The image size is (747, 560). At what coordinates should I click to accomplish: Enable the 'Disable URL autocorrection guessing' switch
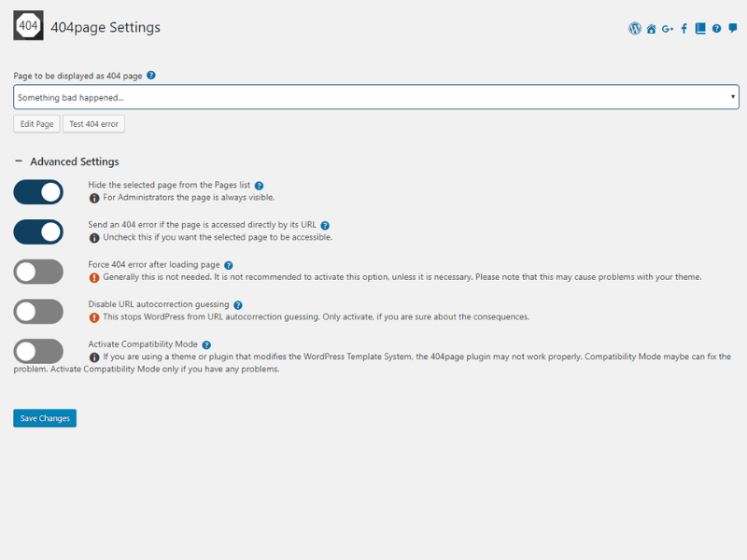(38, 312)
